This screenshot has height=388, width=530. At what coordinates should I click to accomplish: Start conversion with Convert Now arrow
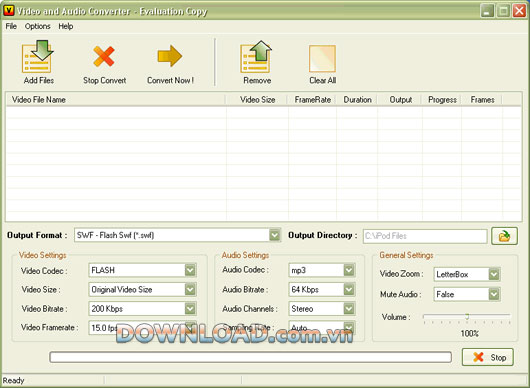[170, 56]
